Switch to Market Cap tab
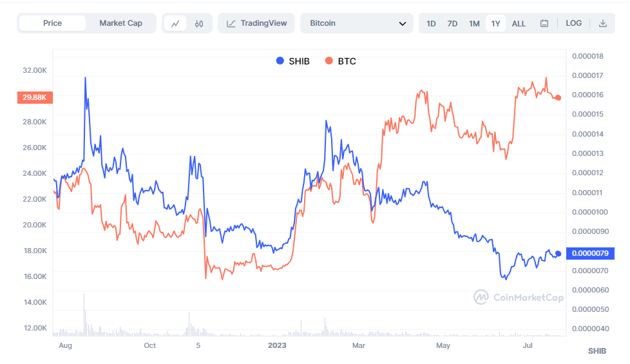This screenshot has width=630, height=364. (x=120, y=23)
